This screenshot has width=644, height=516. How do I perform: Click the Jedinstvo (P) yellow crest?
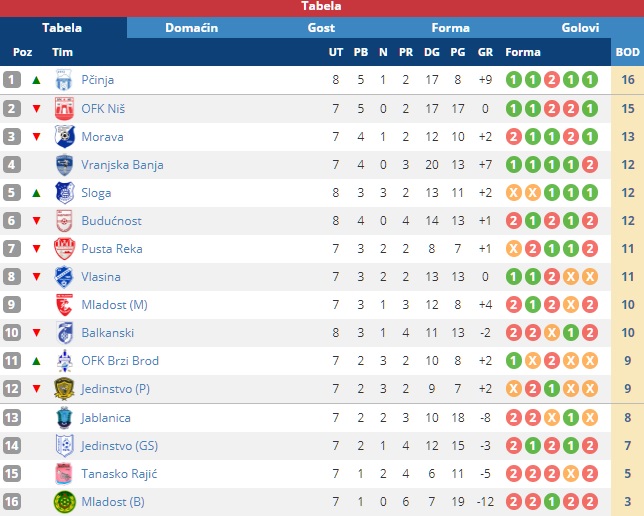pyautogui.click(x=64, y=389)
